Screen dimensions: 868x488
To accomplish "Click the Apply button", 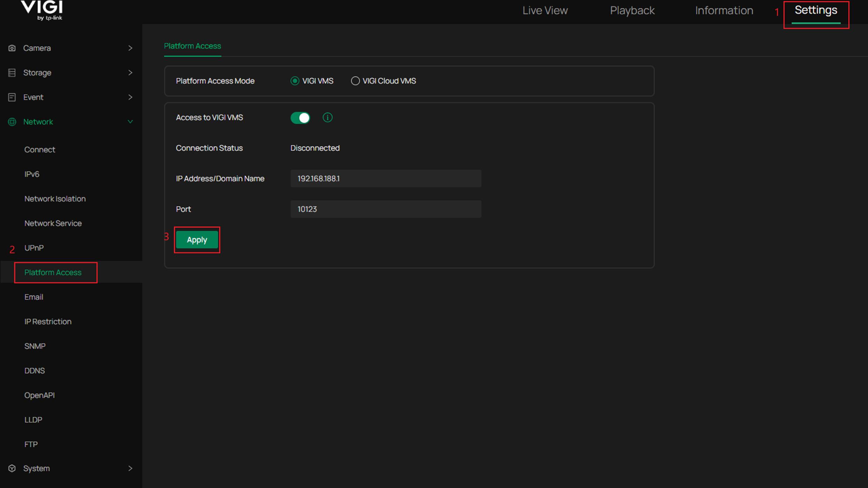I will coord(197,240).
